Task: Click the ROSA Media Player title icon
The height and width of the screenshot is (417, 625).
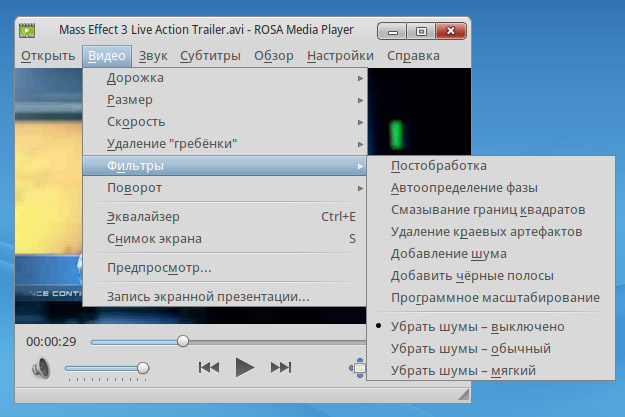Action: pyautogui.click(x=28, y=30)
